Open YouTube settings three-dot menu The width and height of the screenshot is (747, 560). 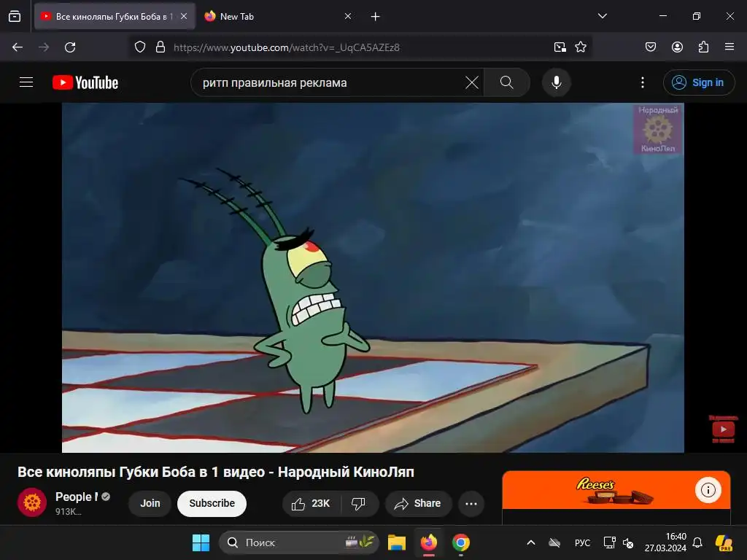pos(643,82)
